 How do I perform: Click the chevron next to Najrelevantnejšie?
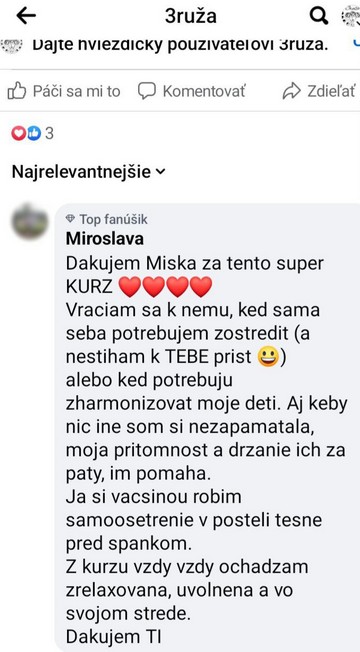(x=160, y=172)
